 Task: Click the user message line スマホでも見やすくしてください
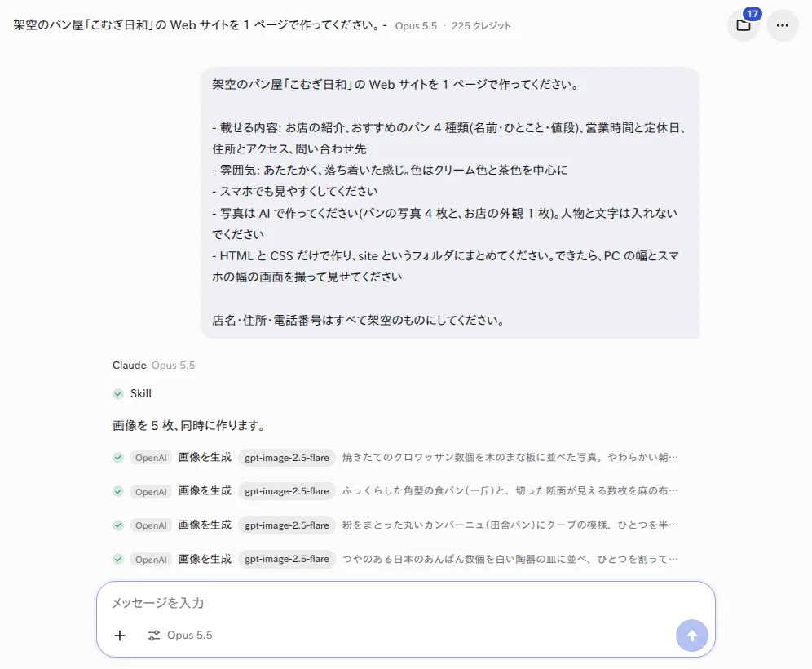tap(295, 192)
